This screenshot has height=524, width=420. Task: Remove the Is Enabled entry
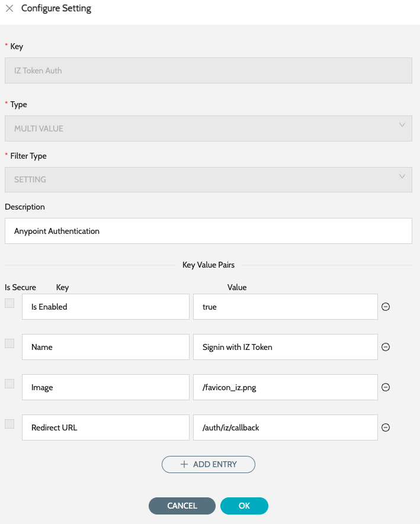coord(386,307)
